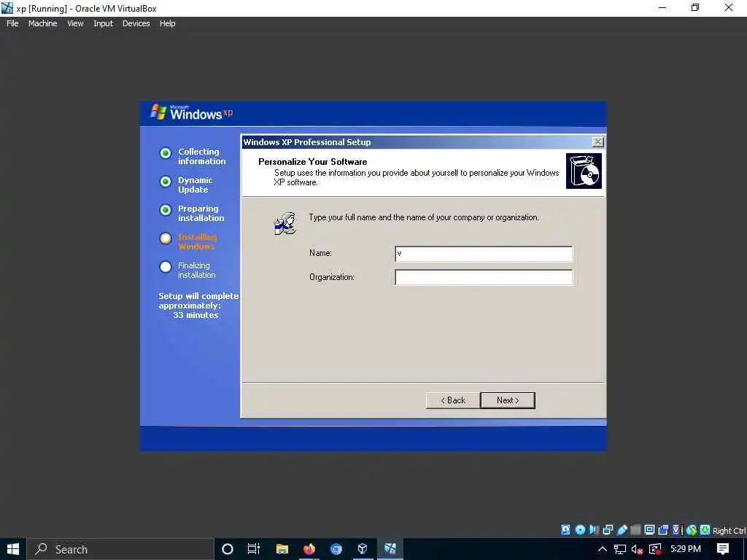The width and height of the screenshot is (747, 560).
Task: Click the Name input field
Action: point(484,254)
